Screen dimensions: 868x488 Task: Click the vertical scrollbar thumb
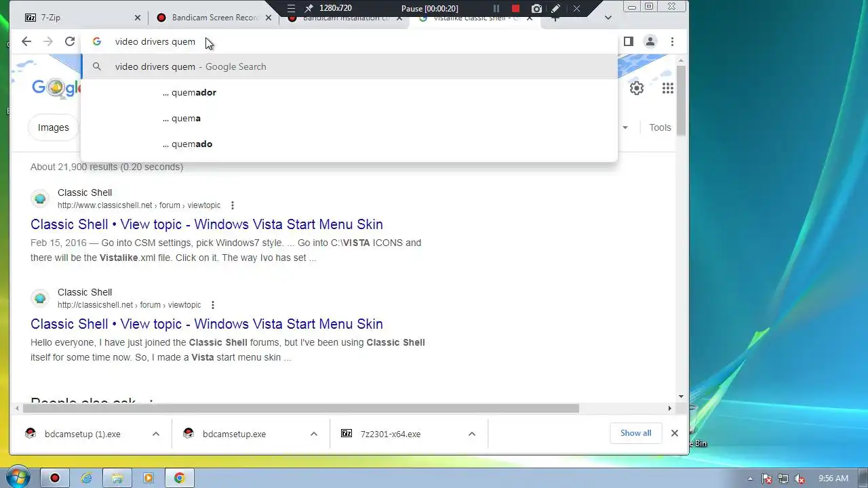[681, 100]
